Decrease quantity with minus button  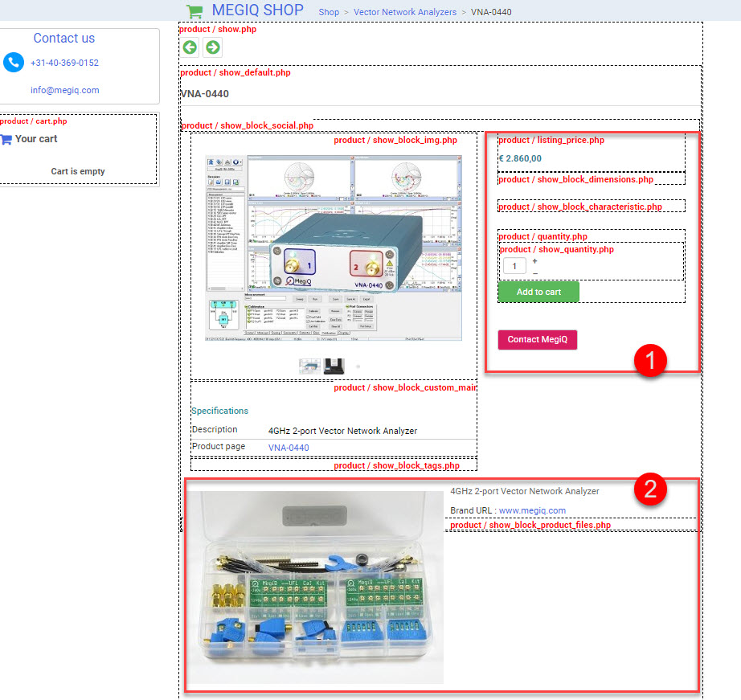(x=535, y=273)
